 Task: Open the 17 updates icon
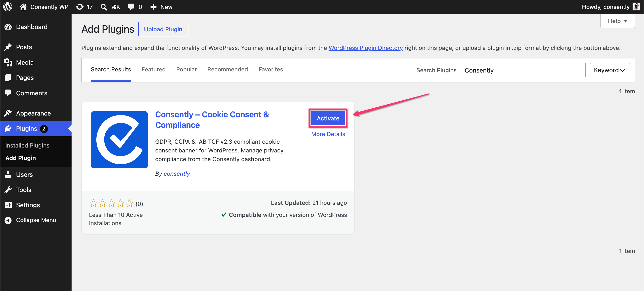(80, 7)
